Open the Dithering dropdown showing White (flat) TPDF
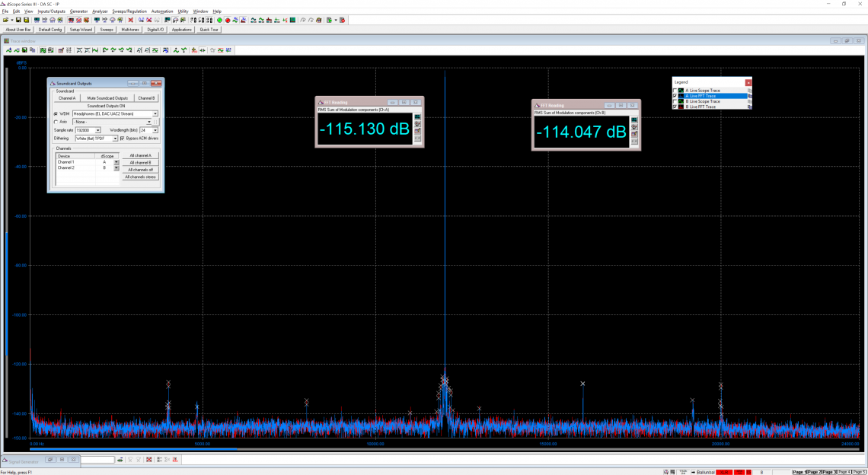Viewport: 868px width, 475px height. pos(115,139)
